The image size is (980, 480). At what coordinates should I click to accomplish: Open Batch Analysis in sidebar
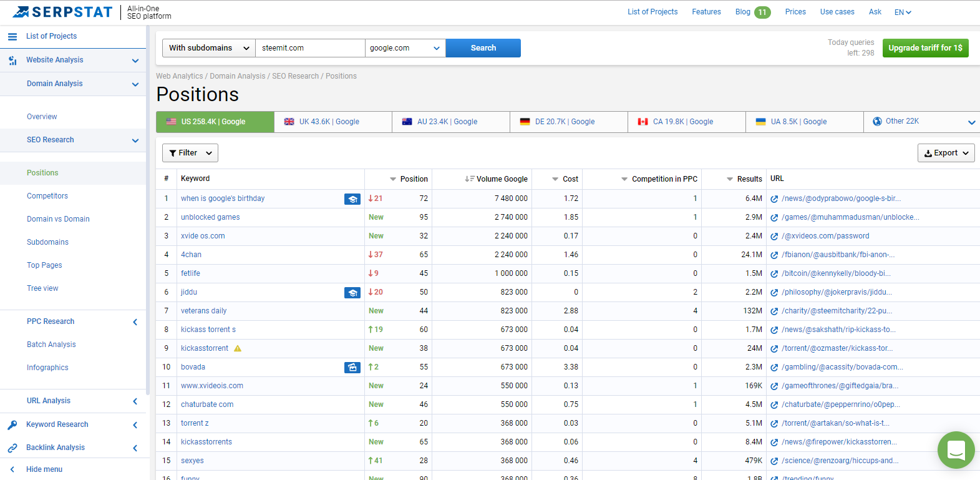coord(51,345)
